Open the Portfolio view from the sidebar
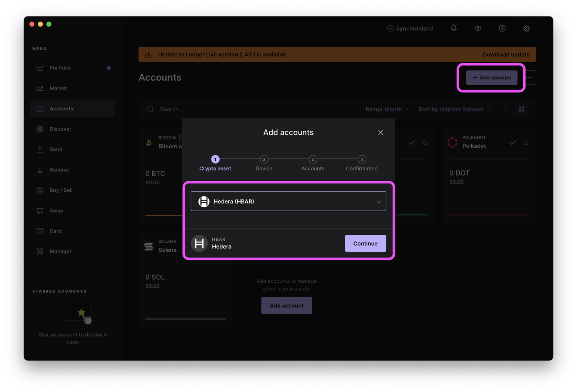 (x=60, y=68)
